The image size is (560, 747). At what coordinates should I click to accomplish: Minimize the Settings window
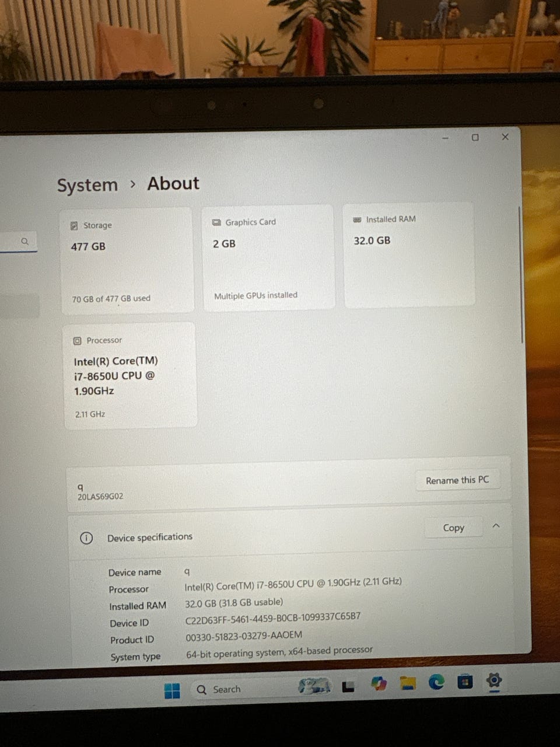click(445, 138)
